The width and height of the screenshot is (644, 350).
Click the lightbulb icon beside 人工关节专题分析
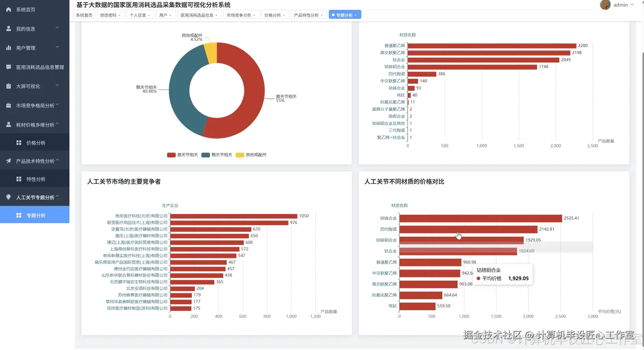[9, 197]
